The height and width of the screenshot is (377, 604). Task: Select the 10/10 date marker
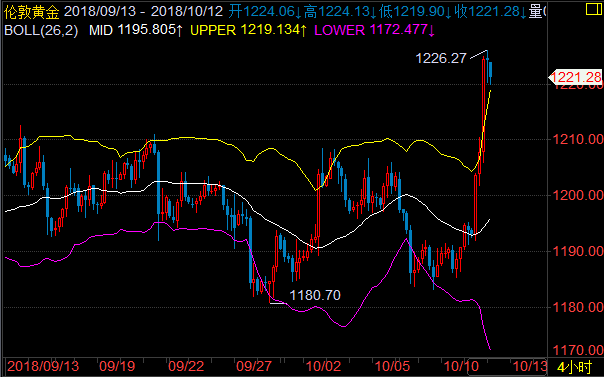click(461, 366)
